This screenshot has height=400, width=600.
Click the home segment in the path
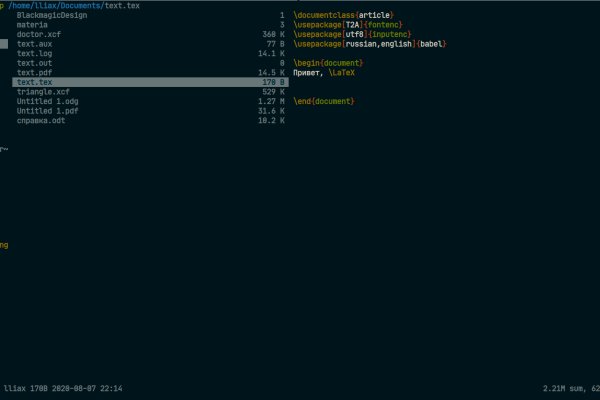coord(21,6)
